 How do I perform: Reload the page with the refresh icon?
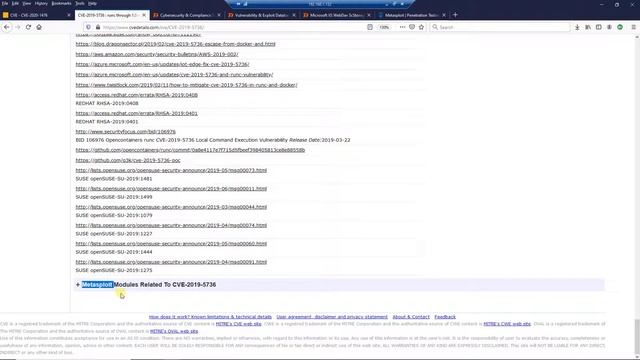coord(28,27)
